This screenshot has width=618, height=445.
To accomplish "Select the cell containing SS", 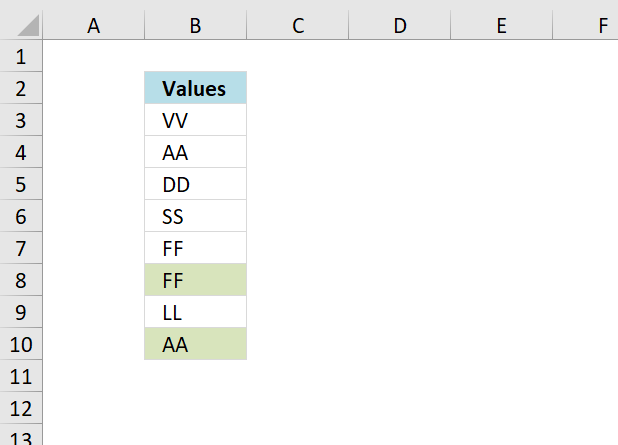I will tap(195, 216).
